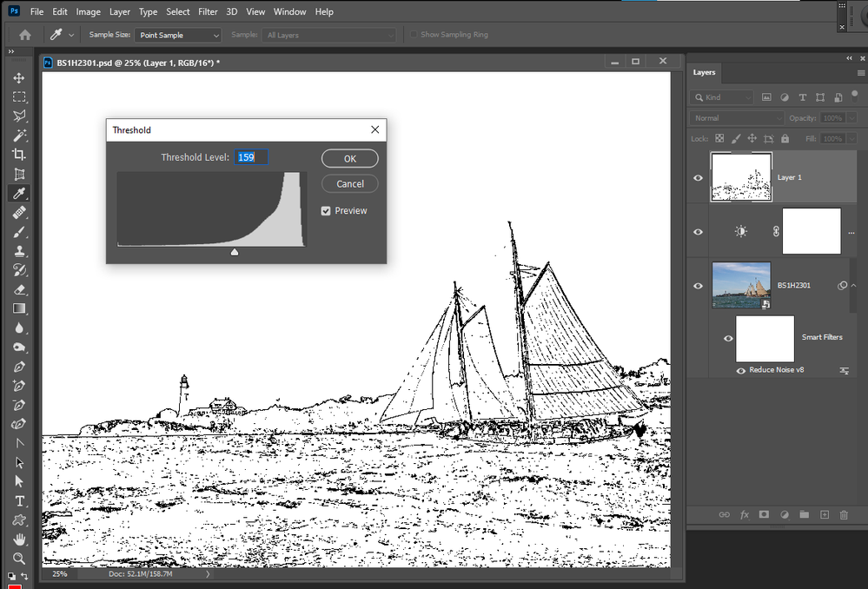
Task: Uncheck the Preview checkbox in Threshold dialog
Action: 326,211
